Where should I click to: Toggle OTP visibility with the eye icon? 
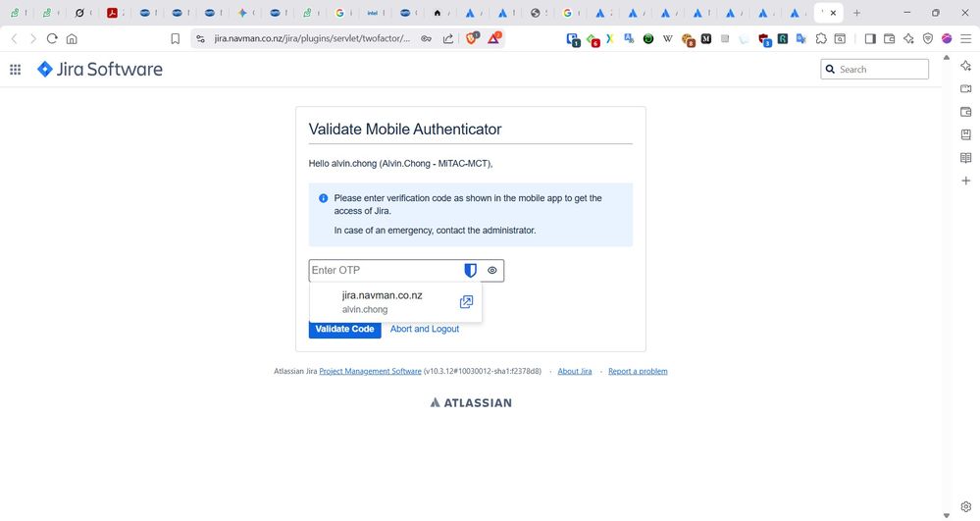tap(492, 270)
